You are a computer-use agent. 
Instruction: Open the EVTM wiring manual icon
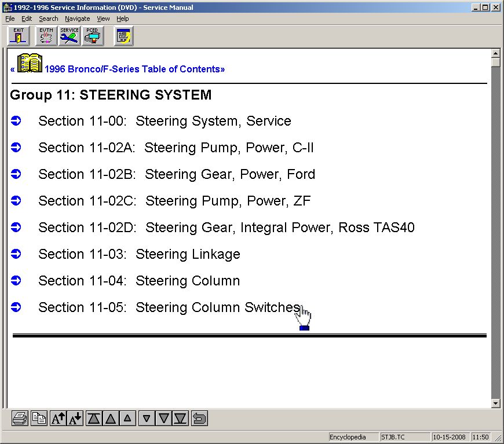(46, 36)
